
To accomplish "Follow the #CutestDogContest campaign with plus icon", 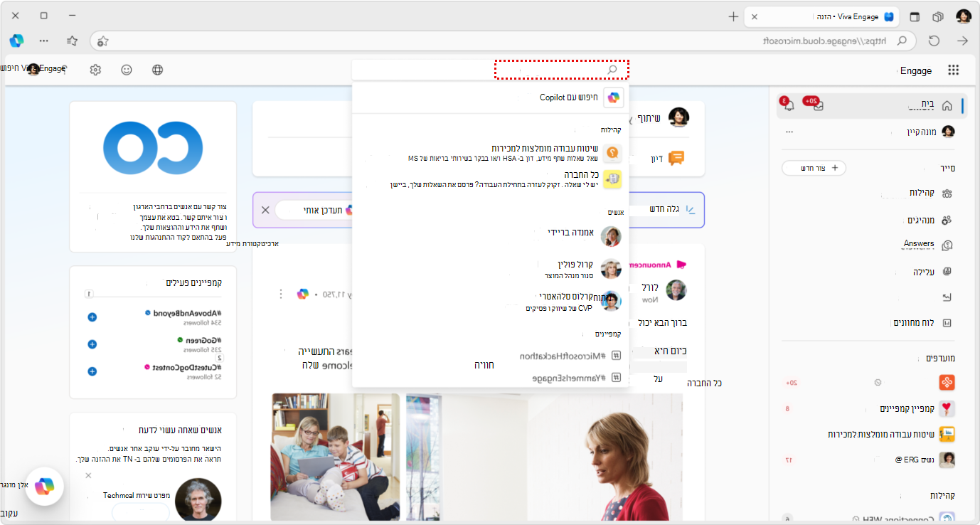I will click(92, 371).
